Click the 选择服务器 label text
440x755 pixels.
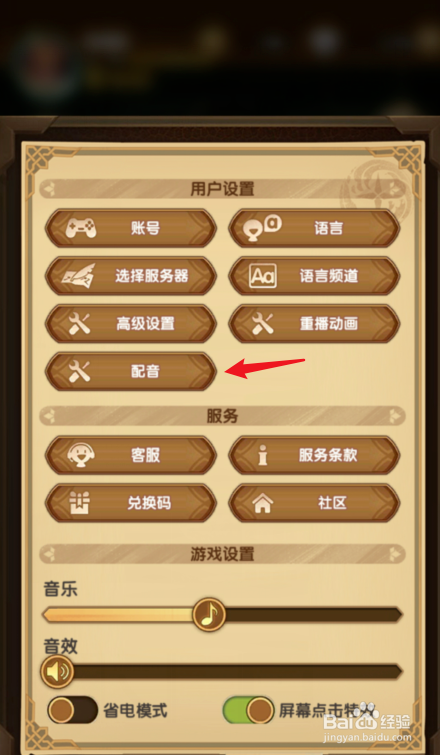pos(152,276)
